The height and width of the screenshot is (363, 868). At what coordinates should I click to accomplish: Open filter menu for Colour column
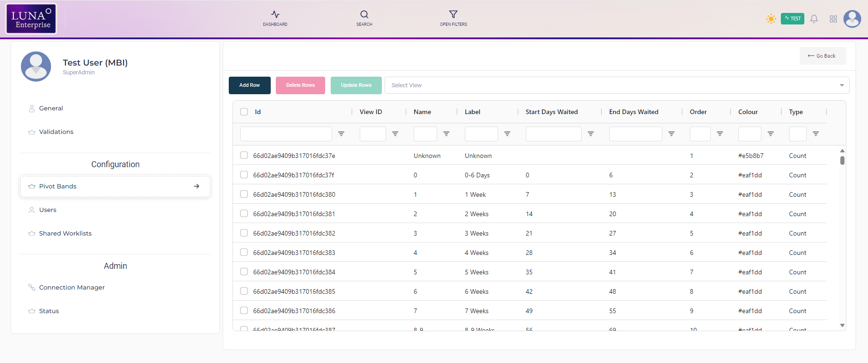pyautogui.click(x=770, y=134)
